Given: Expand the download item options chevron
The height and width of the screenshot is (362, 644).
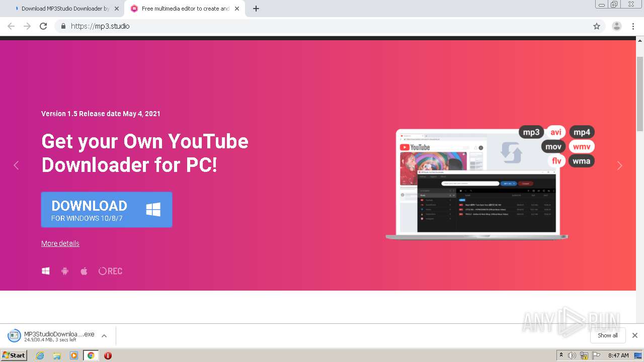Looking at the screenshot, I should click(104, 336).
